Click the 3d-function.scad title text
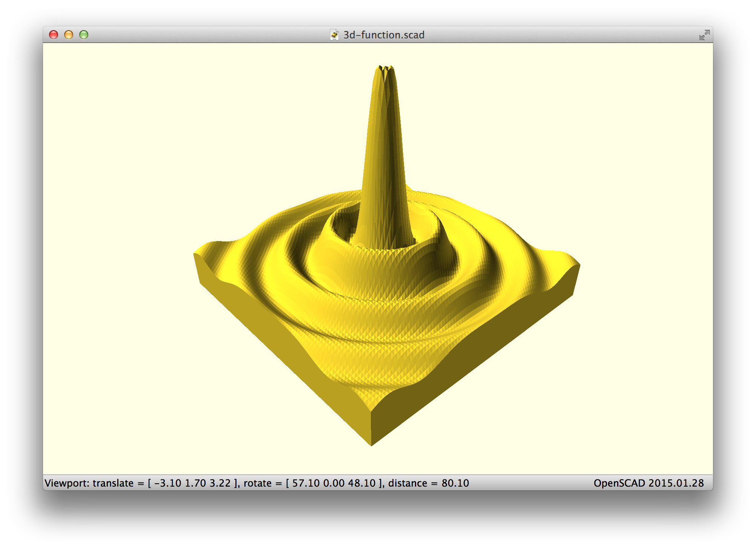 pos(384,35)
